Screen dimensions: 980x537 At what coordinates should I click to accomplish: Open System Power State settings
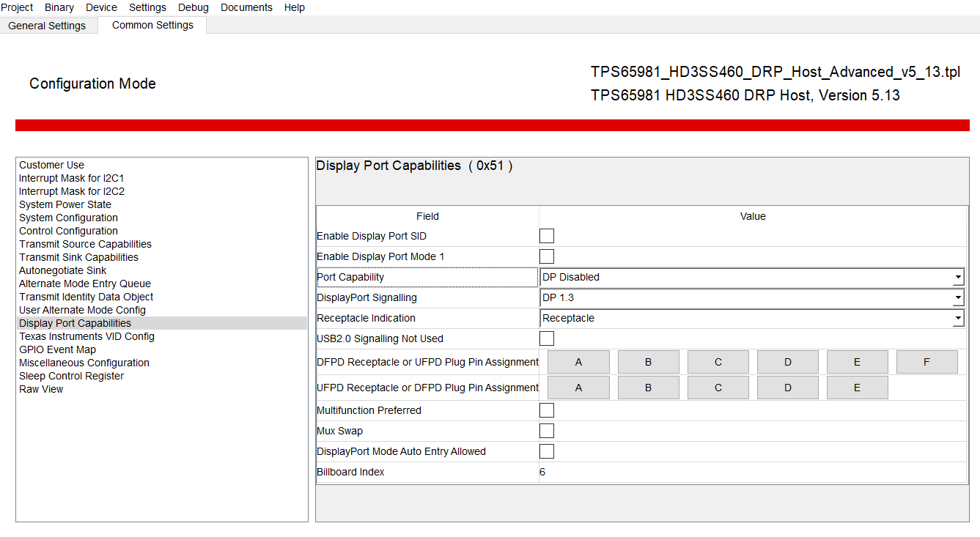[162, 204]
